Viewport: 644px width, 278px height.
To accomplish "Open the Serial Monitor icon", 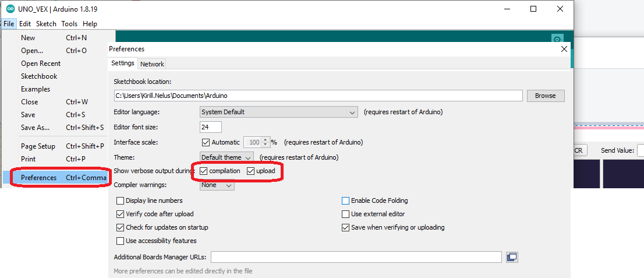I will [557, 40].
